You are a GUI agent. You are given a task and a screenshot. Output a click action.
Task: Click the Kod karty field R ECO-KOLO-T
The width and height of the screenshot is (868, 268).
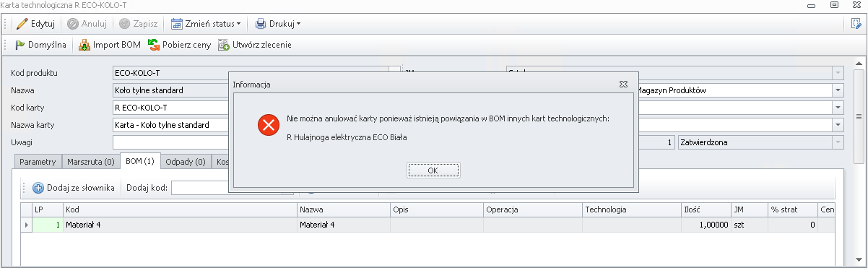point(170,108)
